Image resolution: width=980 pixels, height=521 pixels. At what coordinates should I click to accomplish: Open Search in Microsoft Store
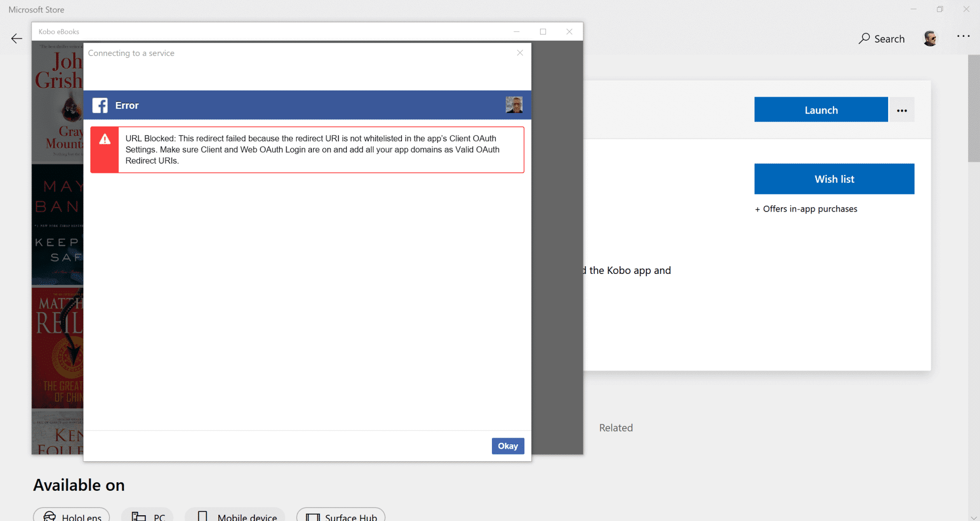coord(881,39)
